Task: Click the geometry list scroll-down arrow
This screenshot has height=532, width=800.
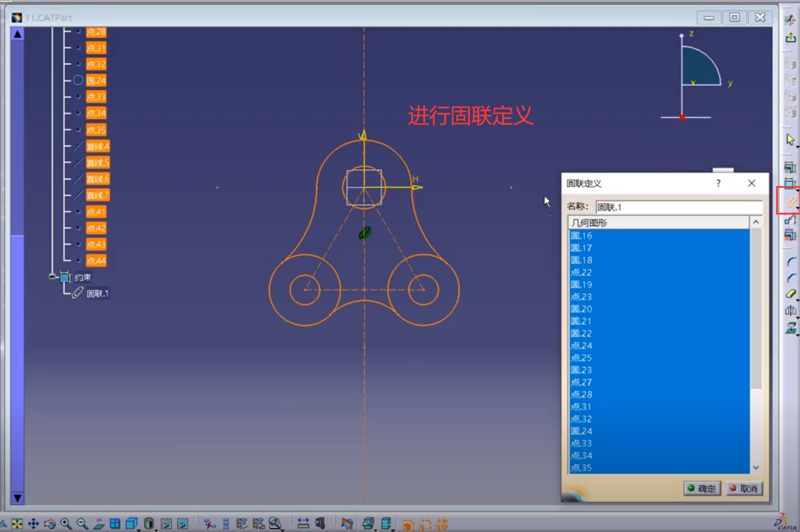Action: (x=756, y=467)
